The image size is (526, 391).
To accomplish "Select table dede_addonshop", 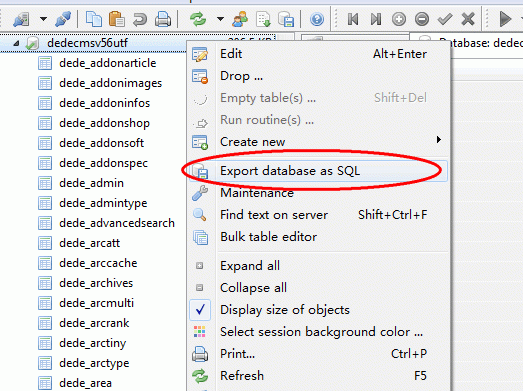I will tap(104, 123).
